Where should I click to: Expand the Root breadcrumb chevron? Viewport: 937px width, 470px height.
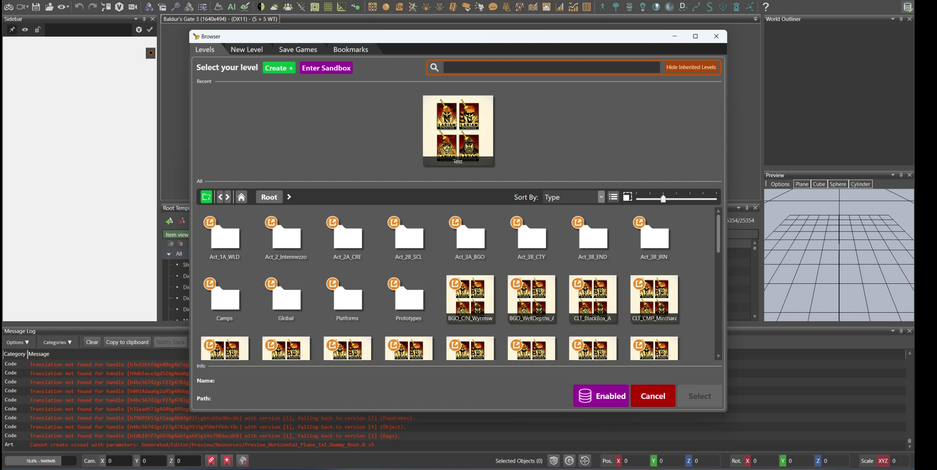click(x=289, y=197)
